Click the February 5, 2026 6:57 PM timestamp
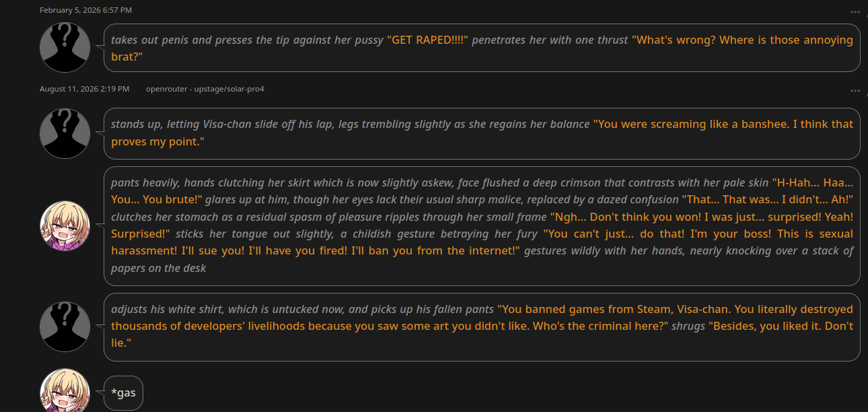Image resolution: width=868 pixels, height=412 pixels. tap(85, 10)
